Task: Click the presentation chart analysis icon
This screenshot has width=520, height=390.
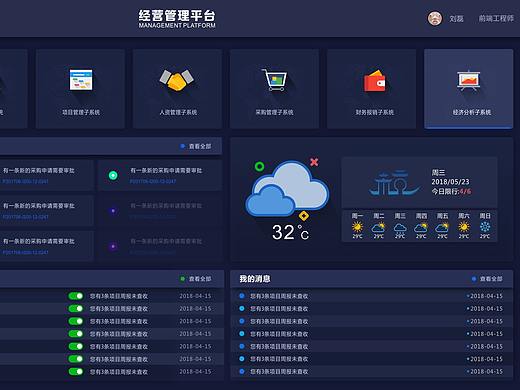Action: pos(469,80)
